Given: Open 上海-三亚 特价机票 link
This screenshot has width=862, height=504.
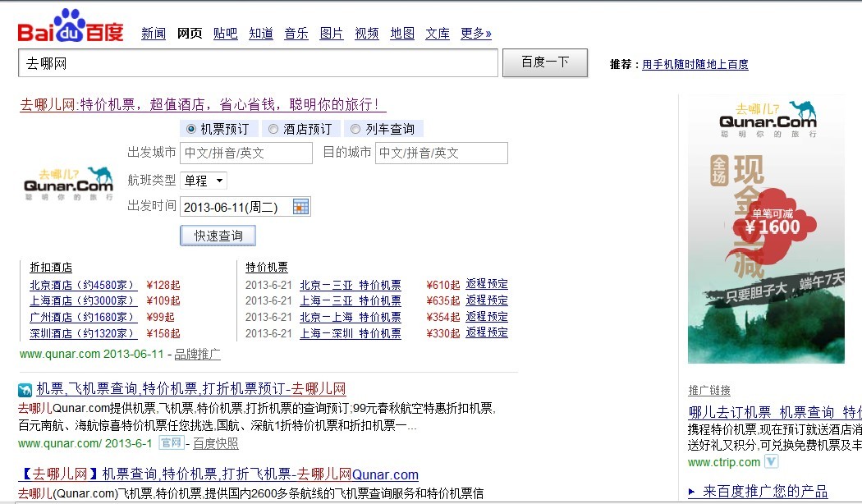Looking at the screenshot, I should coord(351,301).
